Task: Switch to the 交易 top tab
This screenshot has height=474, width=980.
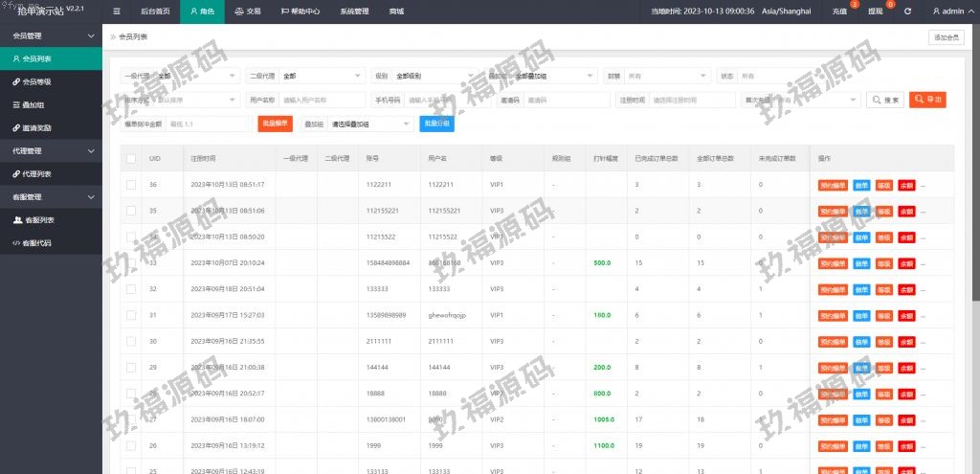Action: click(247, 11)
